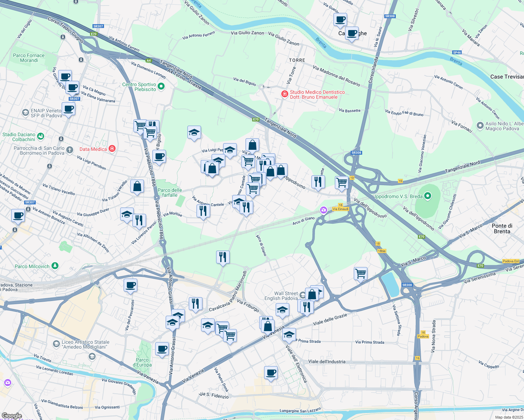Select the shopping bag marker on Via Venezia
Screen dimensions: 524x420
(268, 326)
